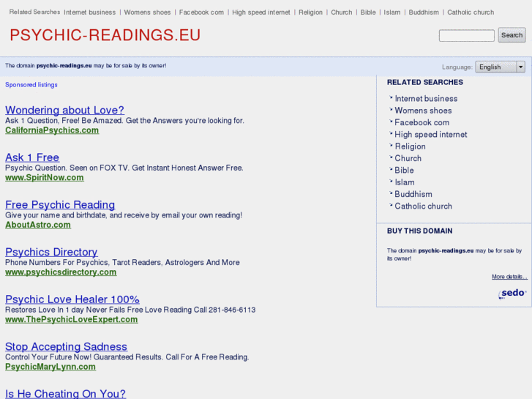Click arrow bullet beside sidebar Catholic church

tap(391, 205)
